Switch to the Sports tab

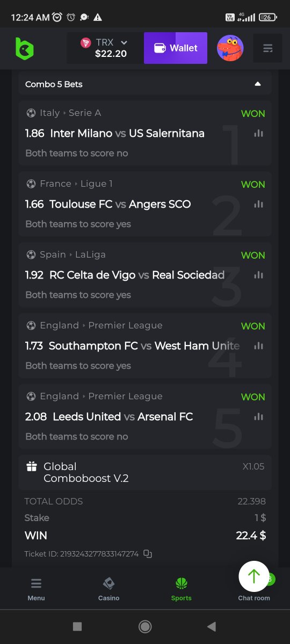181,589
